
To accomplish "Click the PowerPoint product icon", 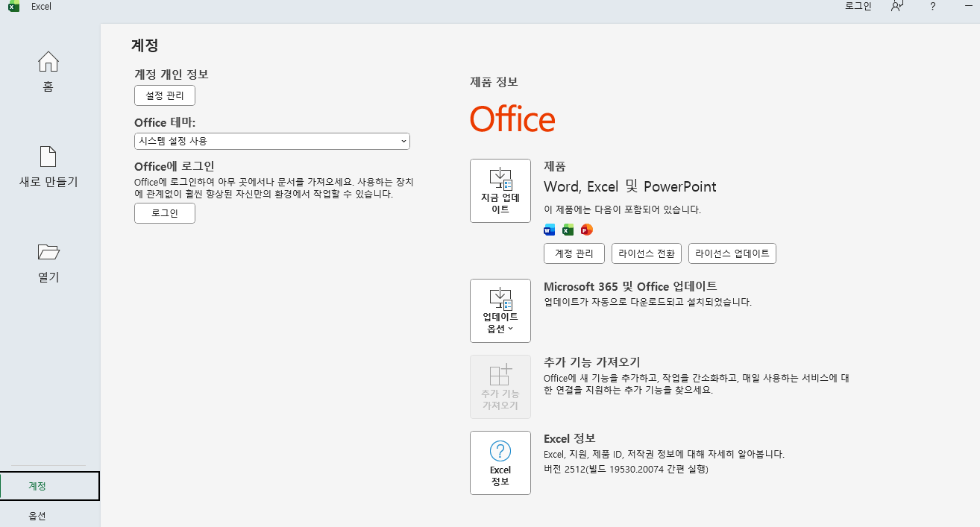I will pos(587,230).
